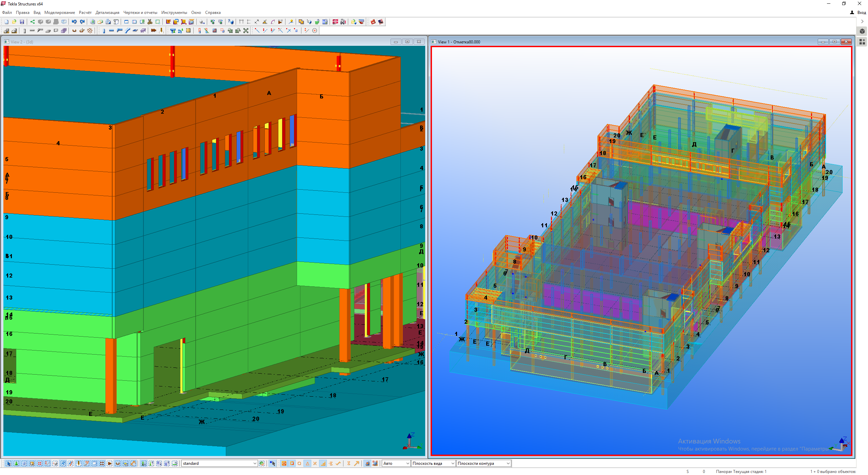The width and height of the screenshot is (868, 475).
Task: Click the Save model icon
Action: click(22, 22)
